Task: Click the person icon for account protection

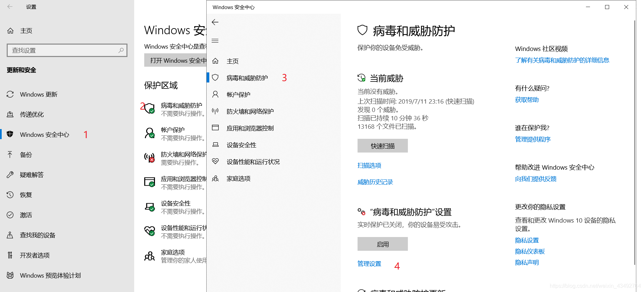Action: coord(215,95)
